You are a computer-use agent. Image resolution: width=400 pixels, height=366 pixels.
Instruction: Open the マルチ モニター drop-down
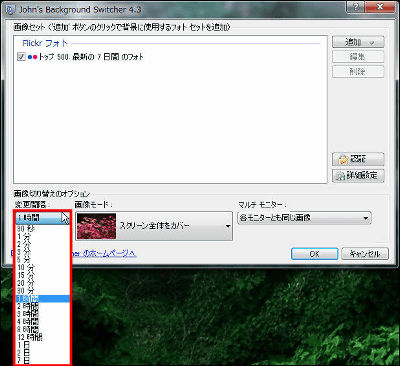coord(304,218)
